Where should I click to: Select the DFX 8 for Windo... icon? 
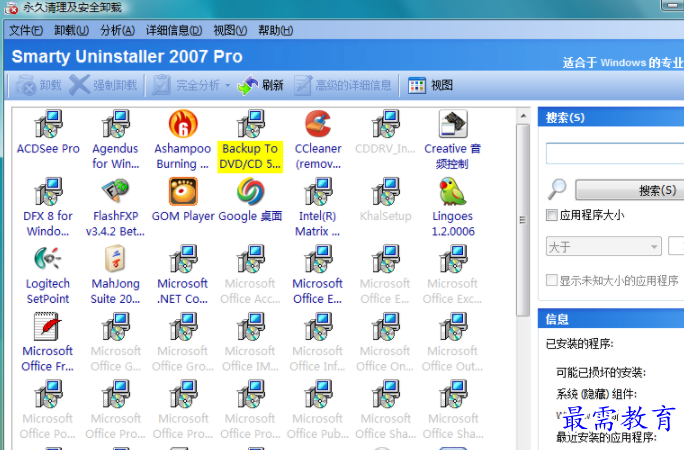click(48, 192)
